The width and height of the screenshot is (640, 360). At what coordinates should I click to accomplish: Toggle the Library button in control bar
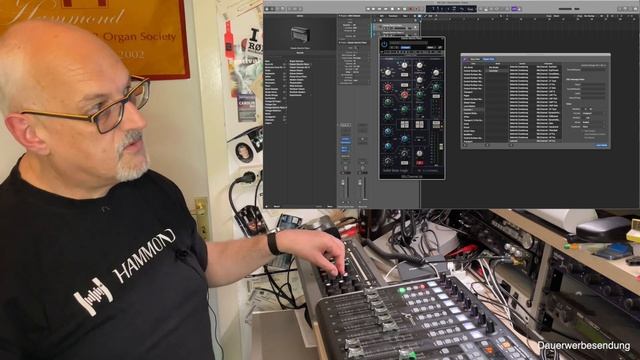click(268, 9)
